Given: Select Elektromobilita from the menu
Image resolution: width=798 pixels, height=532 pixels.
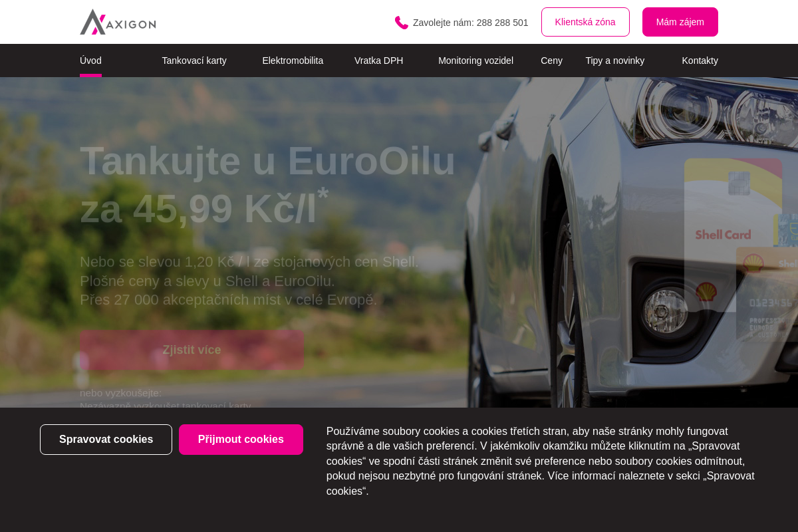Looking at the screenshot, I should pos(293,61).
